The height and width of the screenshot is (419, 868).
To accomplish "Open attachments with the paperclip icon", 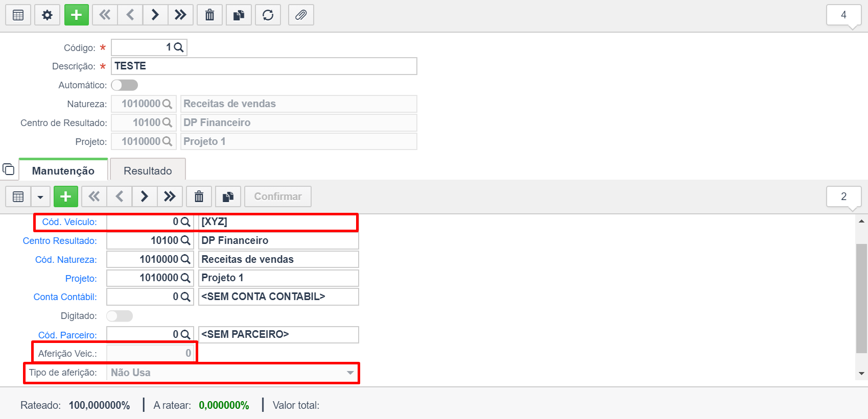I will (301, 15).
